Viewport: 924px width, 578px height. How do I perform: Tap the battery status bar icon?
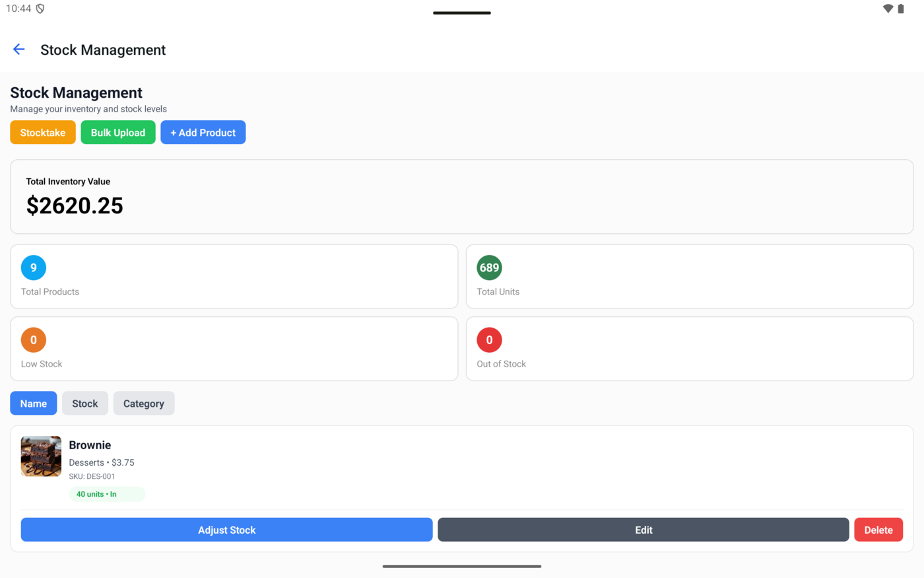pyautogui.click(x=901, y=9)
